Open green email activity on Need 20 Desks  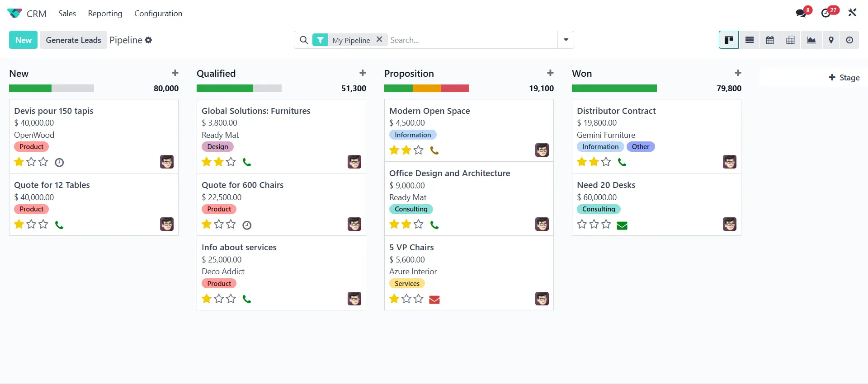pos(622,225)
